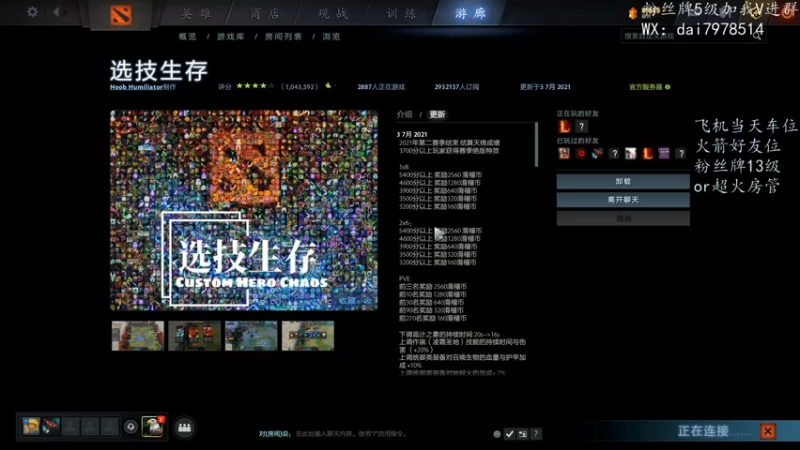Click the 官方服务器 info icon

[x=667, y=87]
